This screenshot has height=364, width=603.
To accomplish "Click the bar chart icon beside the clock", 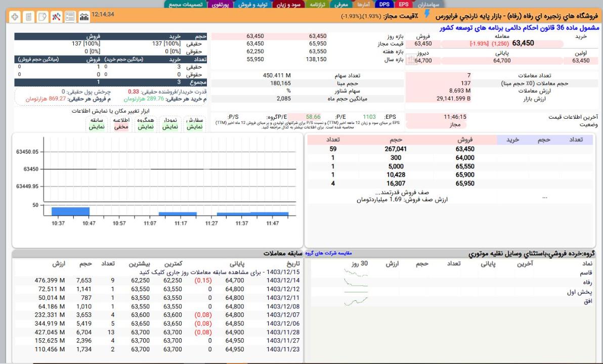I will tap(85, 16).
